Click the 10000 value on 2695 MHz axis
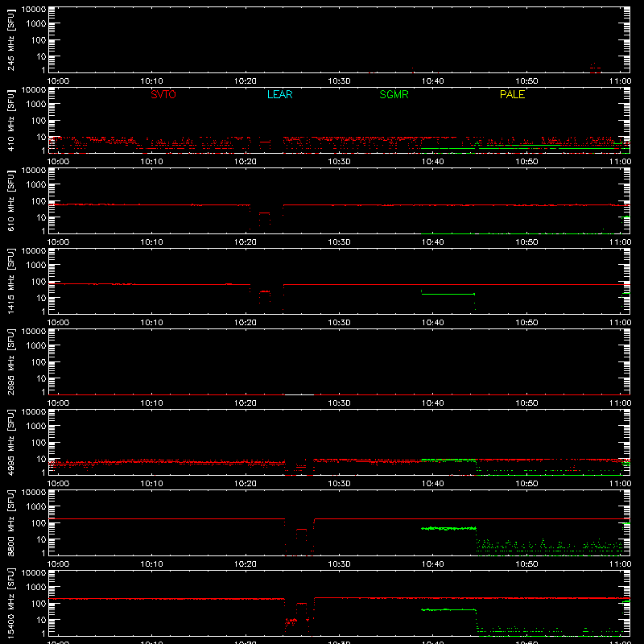The height and width of the screenshot is (644, 644). coord(34,332)
